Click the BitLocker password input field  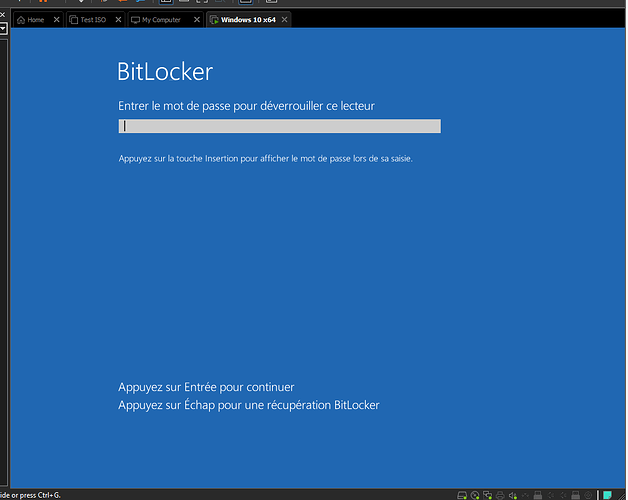(279, 126)
